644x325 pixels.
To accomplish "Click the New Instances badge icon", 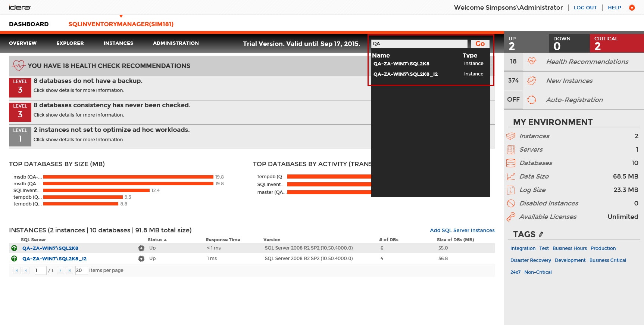I will tap(532, 80).
